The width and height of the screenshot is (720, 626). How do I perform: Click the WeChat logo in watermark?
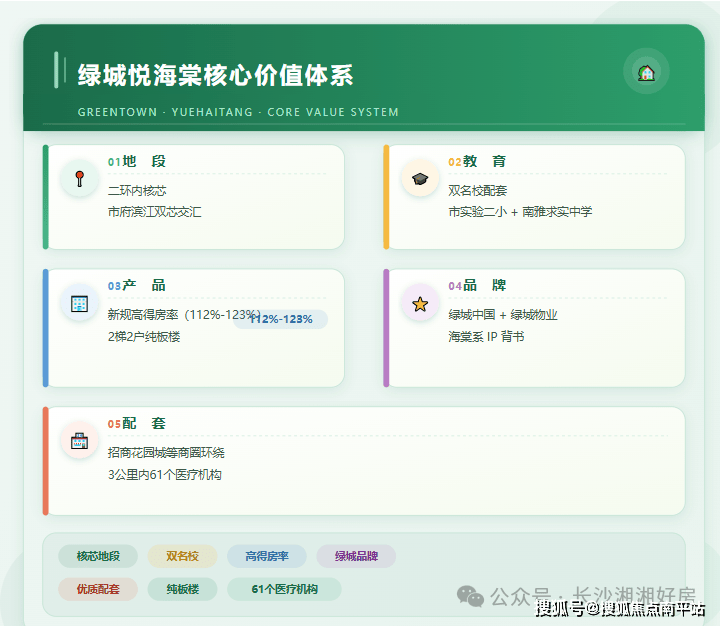click(x=470, y=595)
